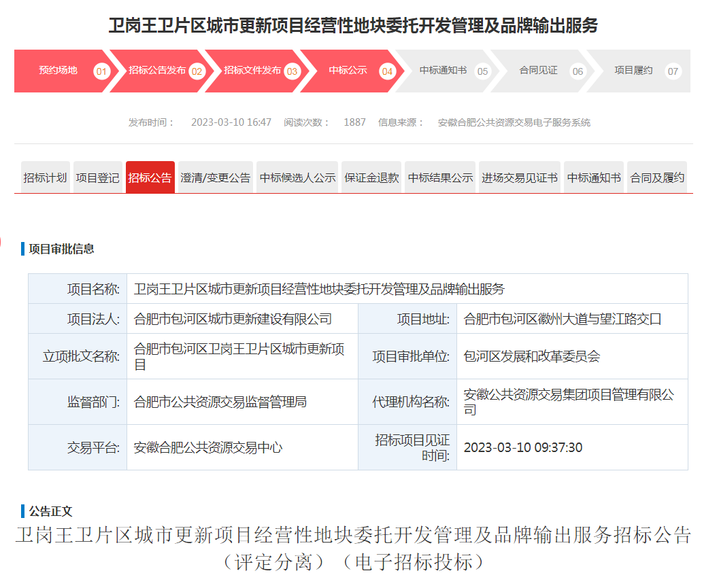Click the 代理机构名称 label cell
Viewport: 702px width, 588px height.
[407, 402]
